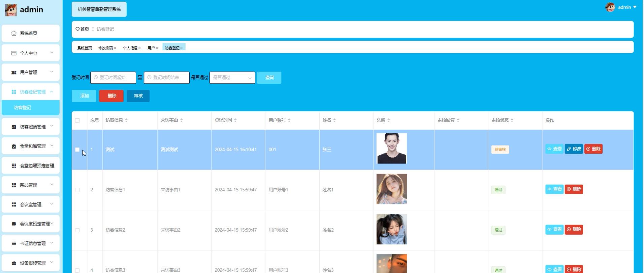Click the red 删除 batch button
This screenshot has height=273, width=644.
(x=111, y=96)
